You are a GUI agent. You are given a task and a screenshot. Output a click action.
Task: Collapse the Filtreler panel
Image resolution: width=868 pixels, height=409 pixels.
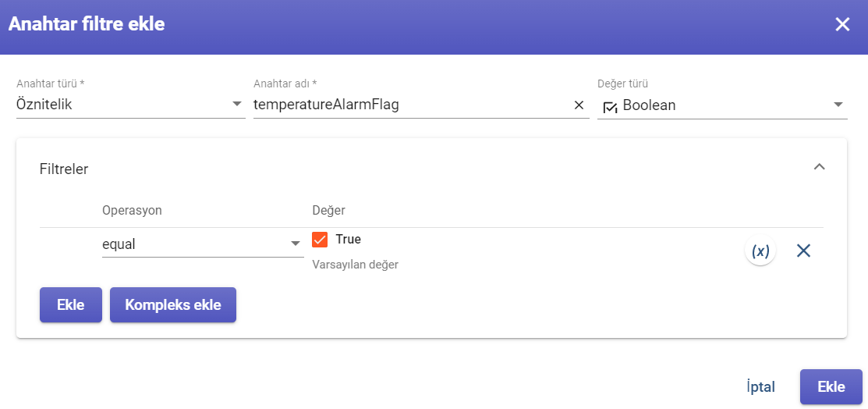pyautogui.click(x=820, y=166)
